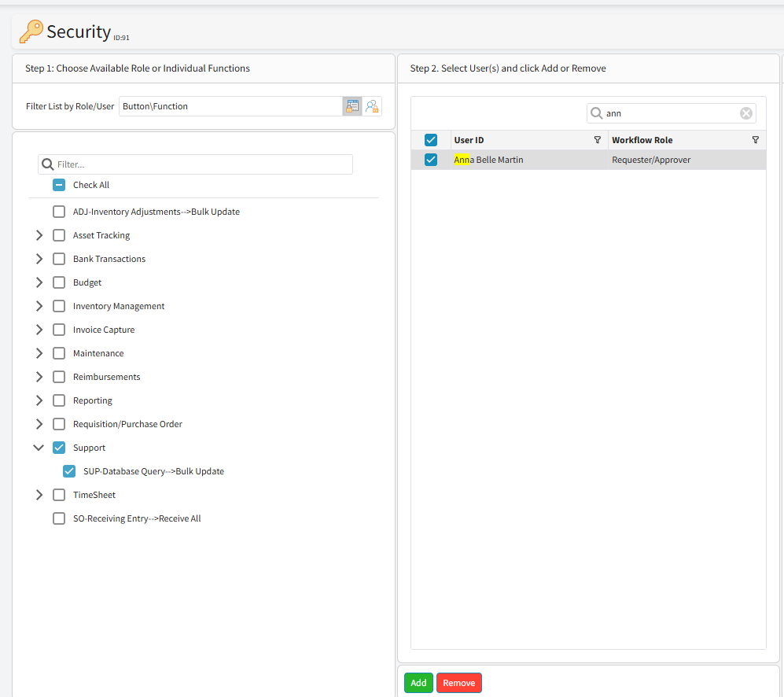Expand the TimeSheet tree node
This screenshot has width=784, height=697.
point(39,495)
